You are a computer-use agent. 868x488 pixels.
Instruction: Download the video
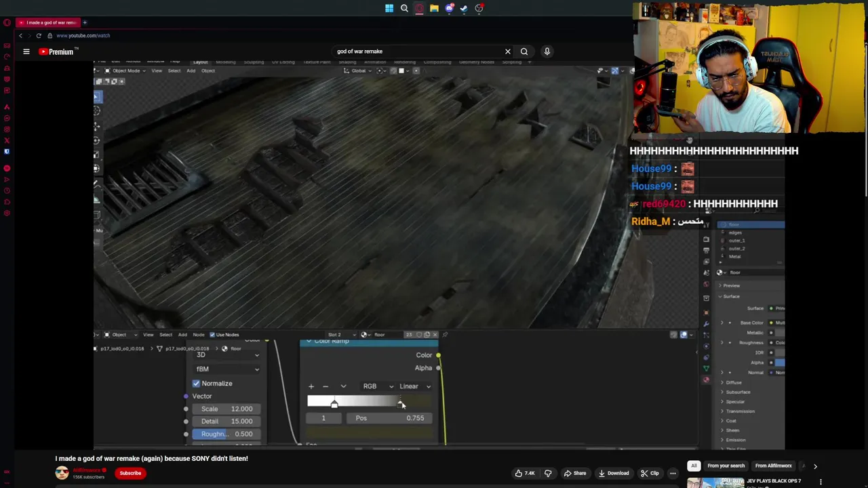614,473
